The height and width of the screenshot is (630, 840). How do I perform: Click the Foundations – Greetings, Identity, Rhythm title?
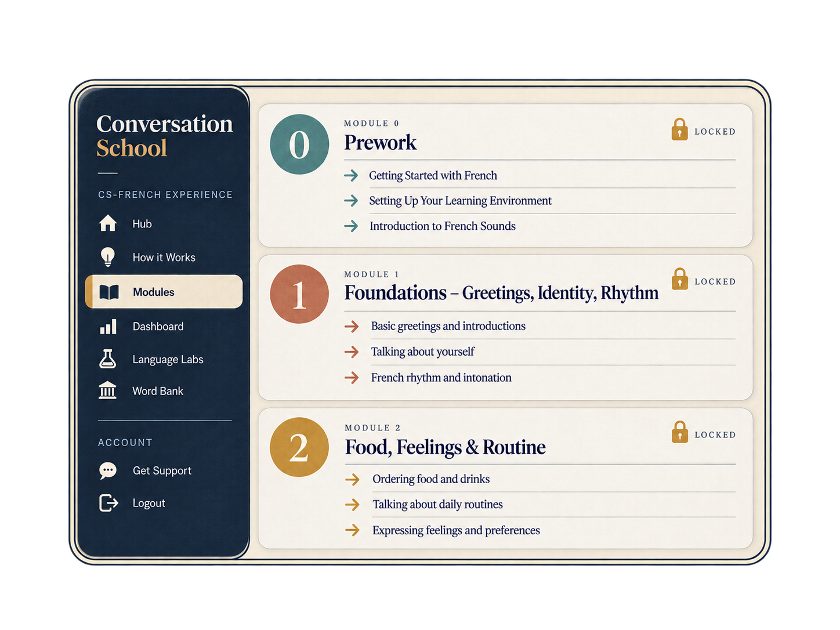[x=501, y=293]
